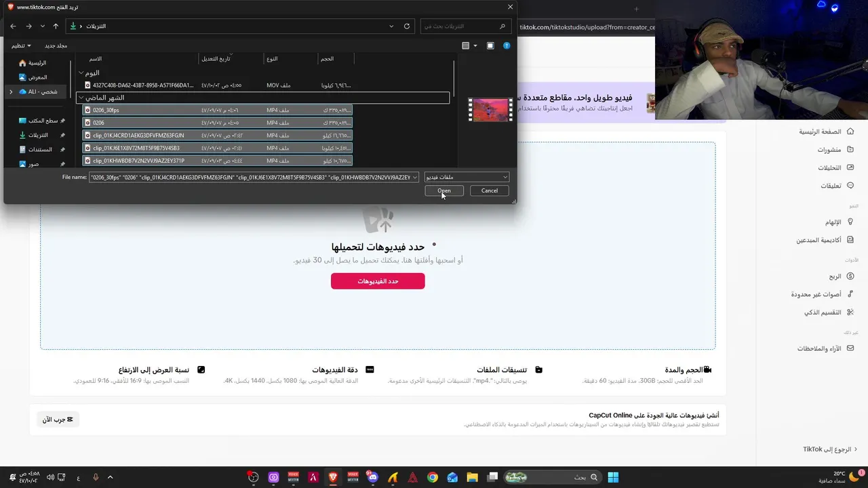Screen dimensions: 868x488
Task: Select the 4327C408-DA62 MOV file
Action: pos(217,85)
